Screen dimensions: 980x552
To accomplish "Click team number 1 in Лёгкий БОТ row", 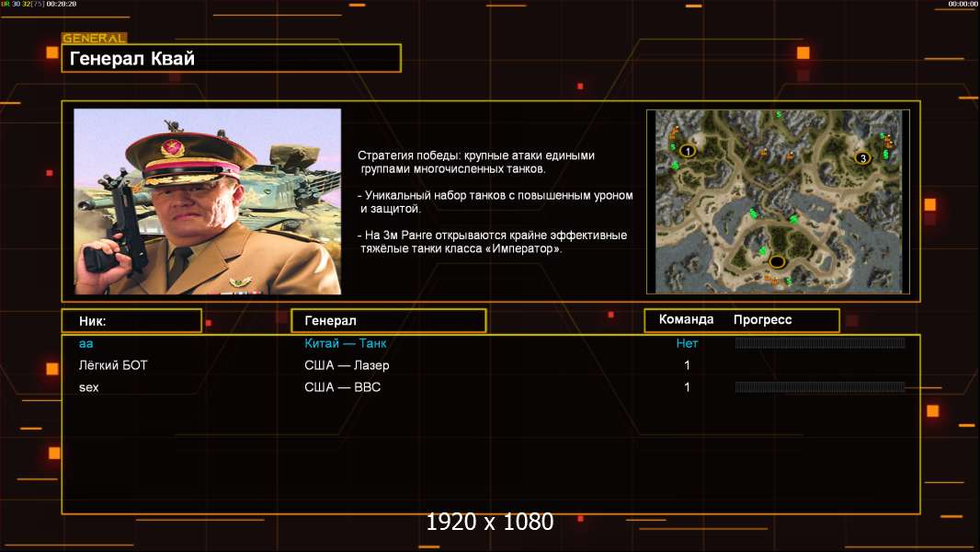I will [687, 365].
